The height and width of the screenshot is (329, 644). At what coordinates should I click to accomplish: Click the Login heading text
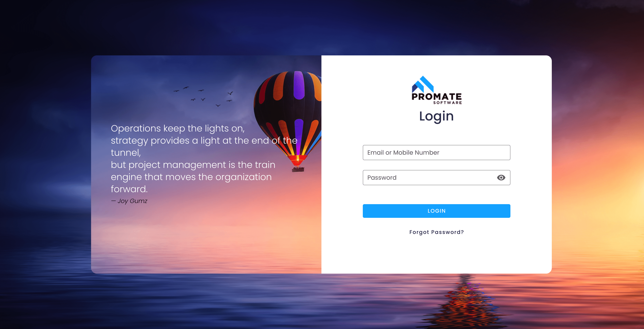(x=436, y=116)
